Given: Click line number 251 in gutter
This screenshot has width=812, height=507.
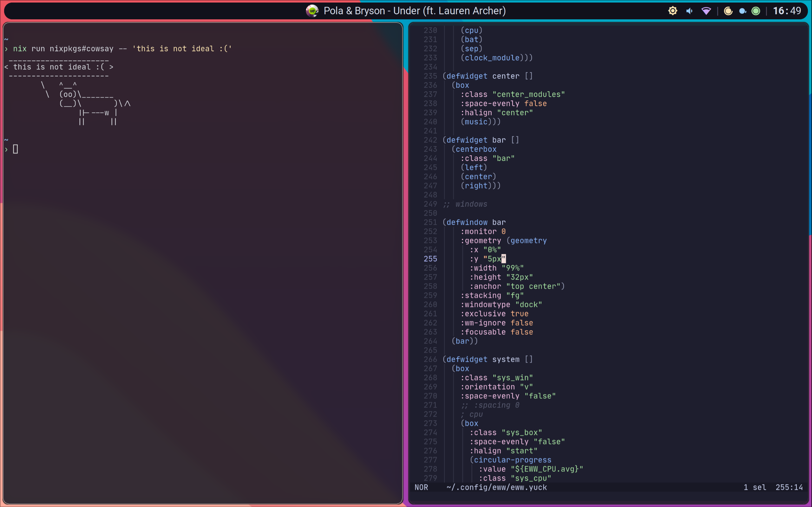Looking at the screenshot, I should (x=430, y=222).
